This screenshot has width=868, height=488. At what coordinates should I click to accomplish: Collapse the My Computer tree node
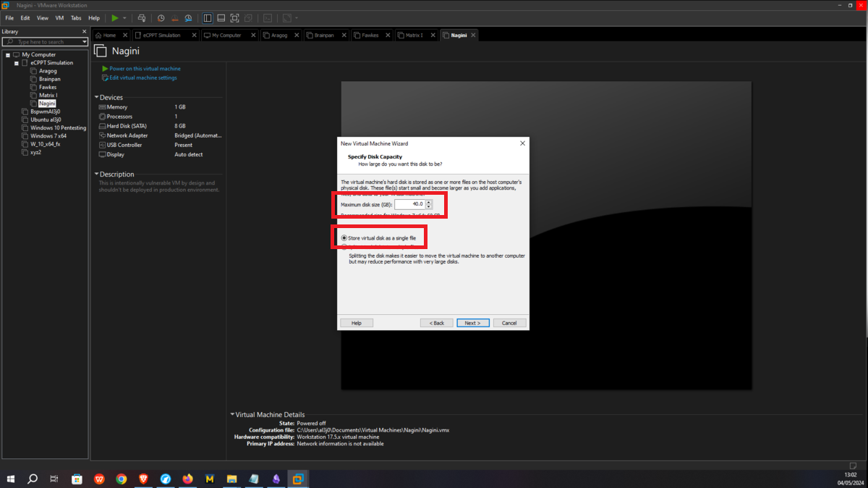point(7,55)
